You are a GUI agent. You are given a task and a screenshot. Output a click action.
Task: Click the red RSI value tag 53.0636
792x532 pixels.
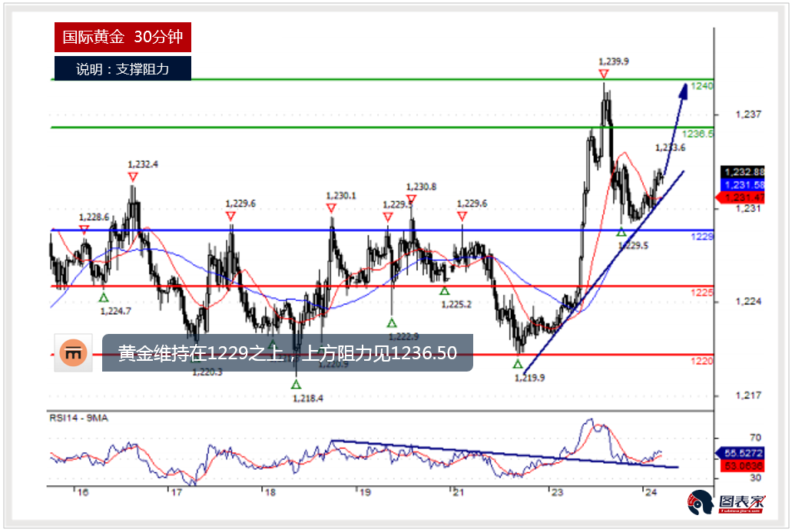pyautogui.click(x=743, y=466)
